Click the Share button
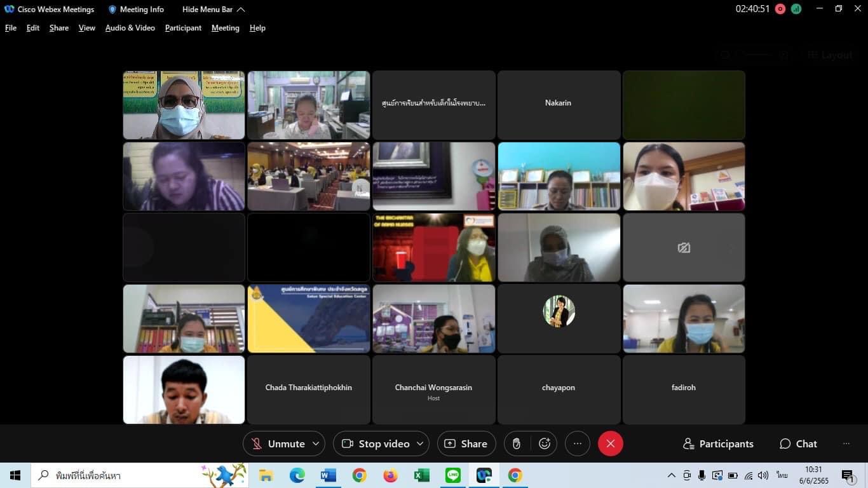The image size is (868, 488). point(466,444)
